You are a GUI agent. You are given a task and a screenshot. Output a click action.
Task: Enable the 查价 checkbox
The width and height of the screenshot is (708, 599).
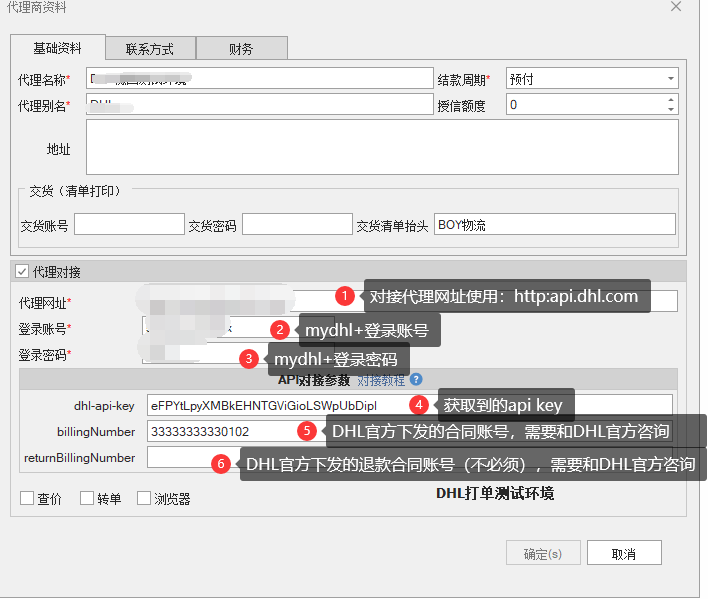pos(28,498)
